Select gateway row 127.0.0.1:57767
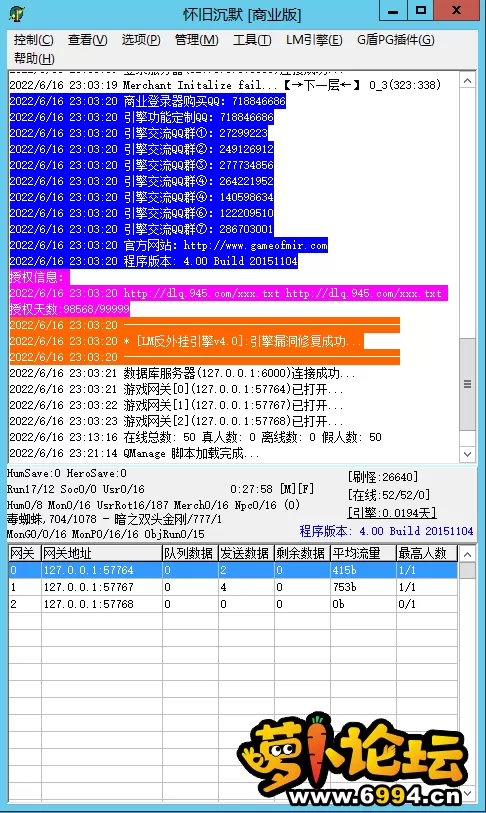 tap(233, 587)
